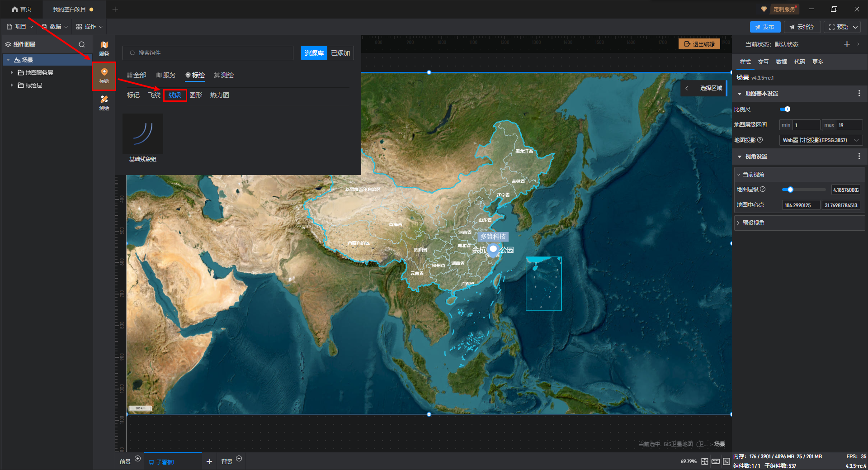Click the search icon in 组件图层 panel

pyautogui.click(x=82, y=44)
